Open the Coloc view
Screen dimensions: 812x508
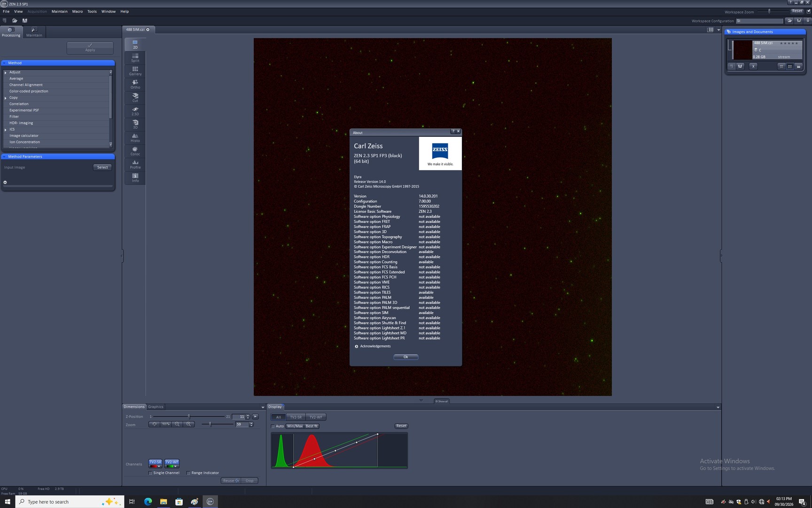135,151
